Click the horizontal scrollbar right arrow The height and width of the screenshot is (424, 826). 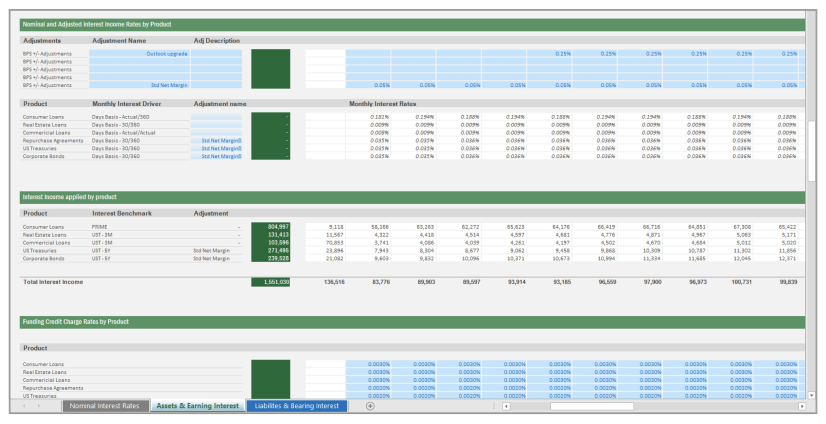[x=802, y=406]
